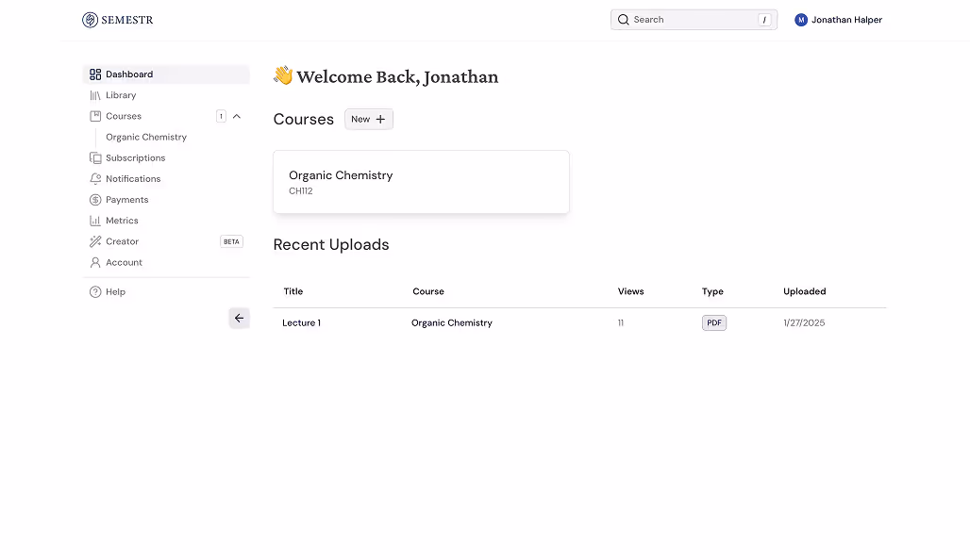Viewport: 970px width, 560px height.
Task: Open the Dashboard menu item
Action: click(x=166, y=74)
